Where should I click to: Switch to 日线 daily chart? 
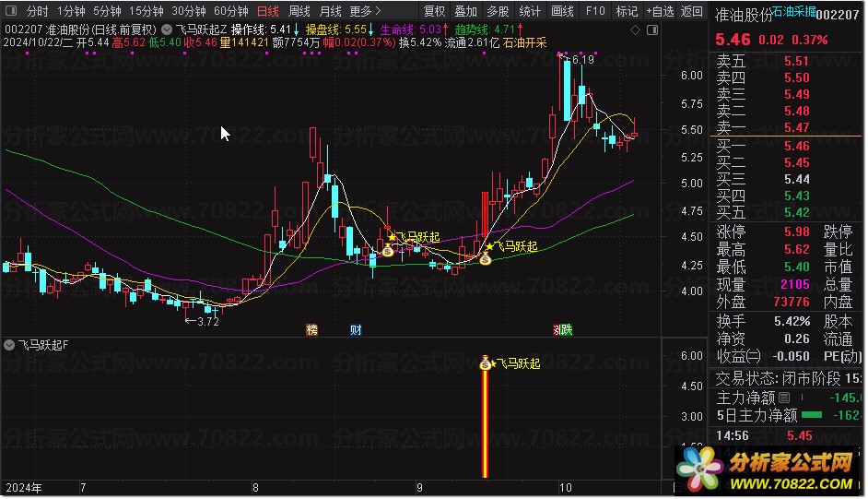[268, 11]
